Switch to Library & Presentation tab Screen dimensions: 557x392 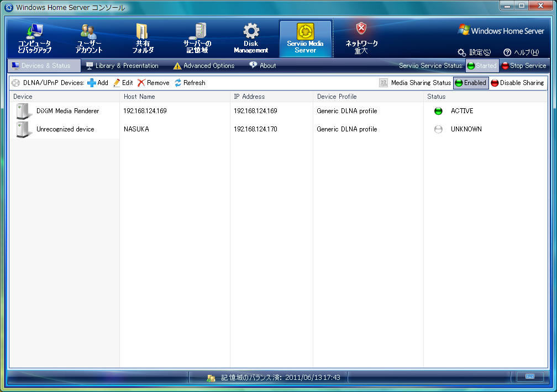(x=122, y=66)
